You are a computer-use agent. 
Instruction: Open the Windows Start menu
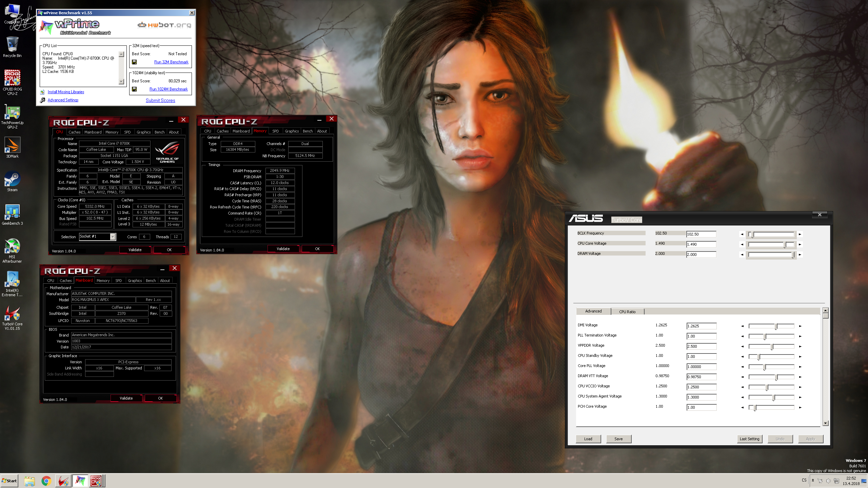pyautogui.click(x=9, y=481)
